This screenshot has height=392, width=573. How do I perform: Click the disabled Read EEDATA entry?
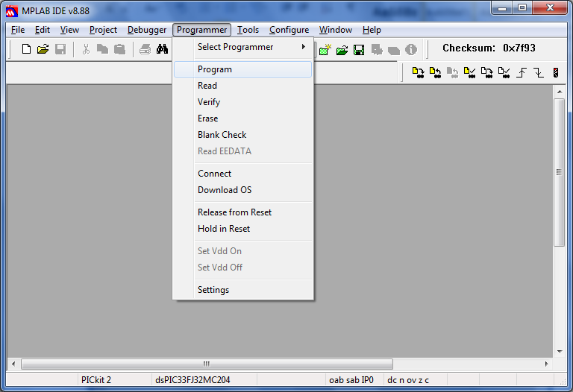click(243, 151)
